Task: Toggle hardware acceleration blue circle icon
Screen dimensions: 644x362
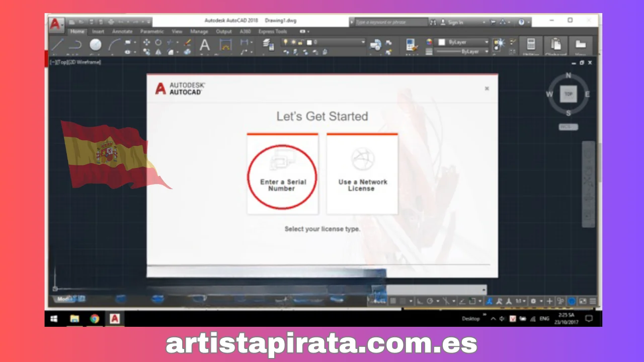Action: [x=572, y=301]
